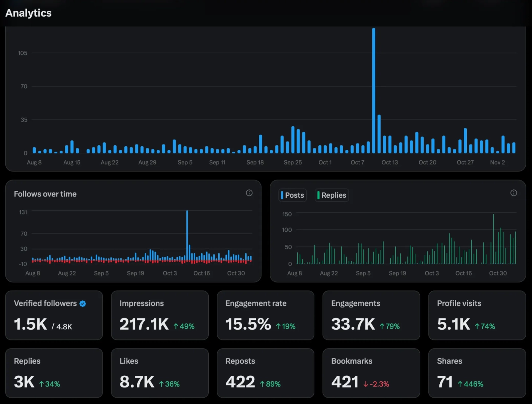
Task: Click the Follows over time title
Action: point(45,194)
